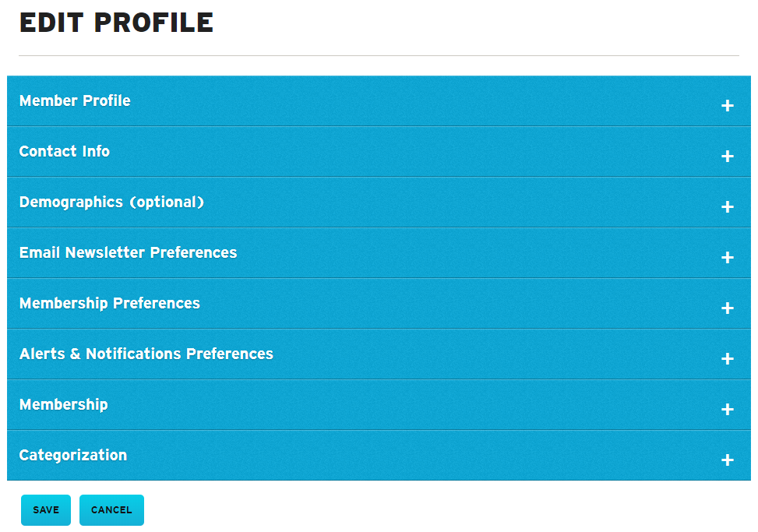Click the plus icon on the Membership row
This screenshot has width=758, height=532.
pyautogui.click(x=727, y=410)
